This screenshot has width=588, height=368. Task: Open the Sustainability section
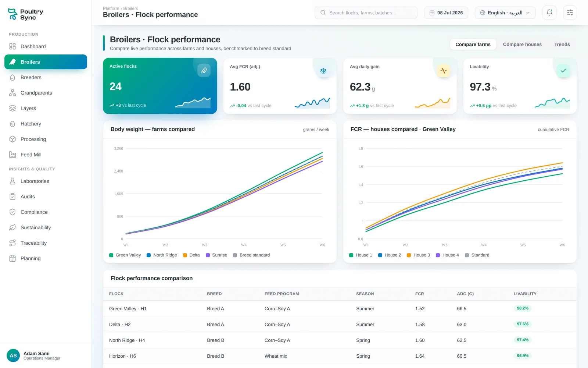[x=46, y=227]
